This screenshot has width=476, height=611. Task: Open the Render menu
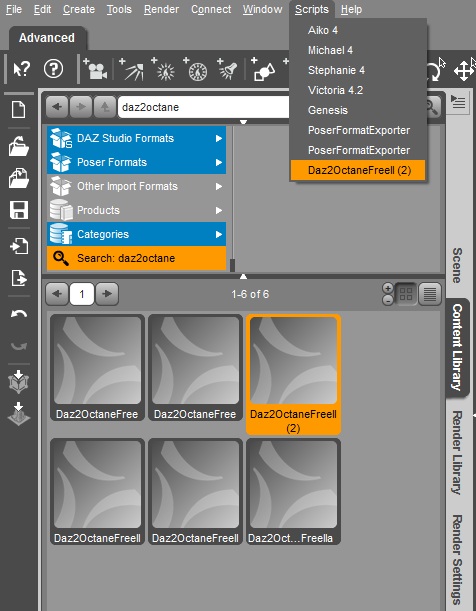click(x=161, y=9)
